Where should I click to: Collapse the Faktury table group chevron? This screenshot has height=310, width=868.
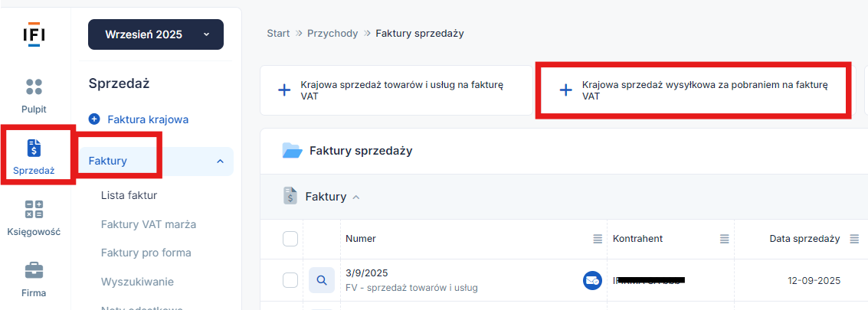(x=355, y=197)
